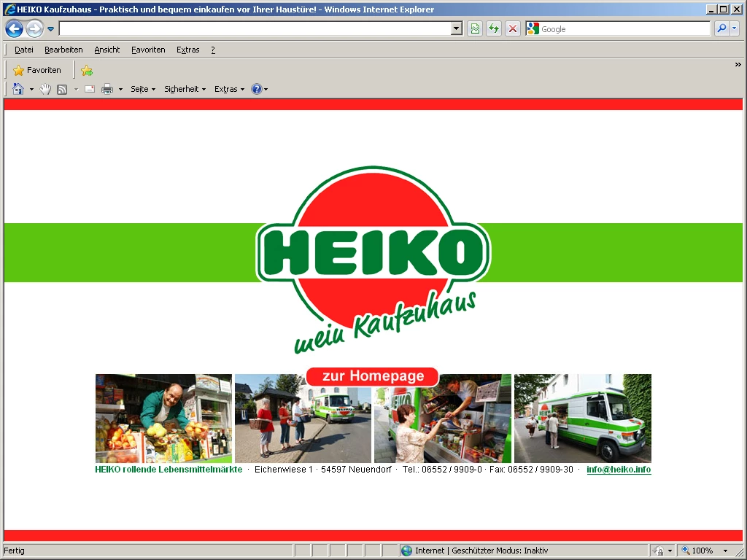Click the printer icon
Screen dimensions: 747x560
pos(107,89)
